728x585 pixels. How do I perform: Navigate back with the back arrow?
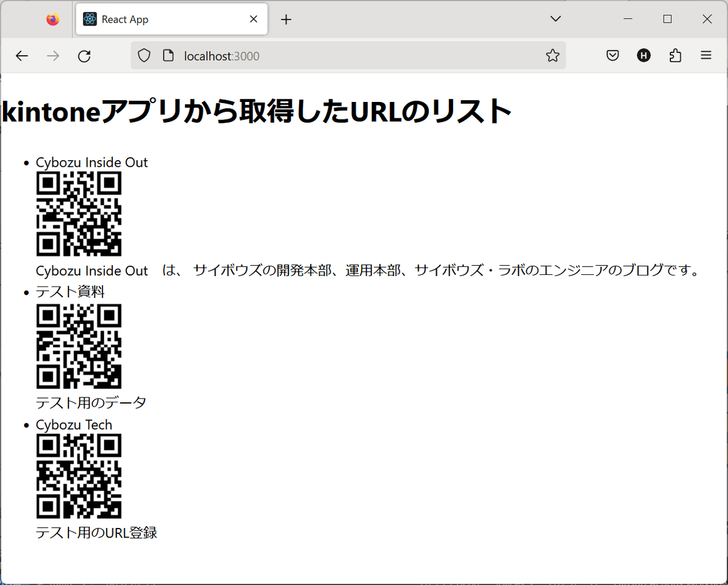point(22,55)
